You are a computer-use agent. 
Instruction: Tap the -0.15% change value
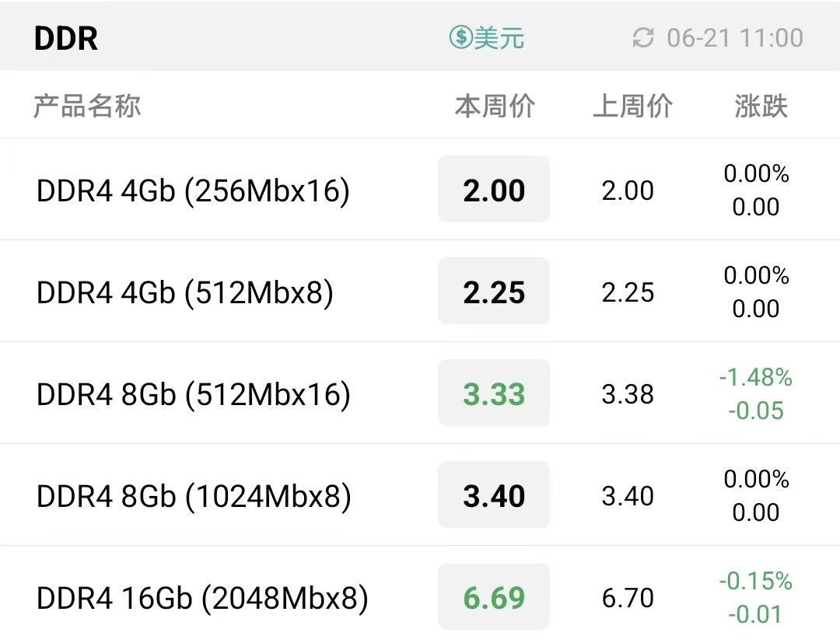(x=756, y=581)
